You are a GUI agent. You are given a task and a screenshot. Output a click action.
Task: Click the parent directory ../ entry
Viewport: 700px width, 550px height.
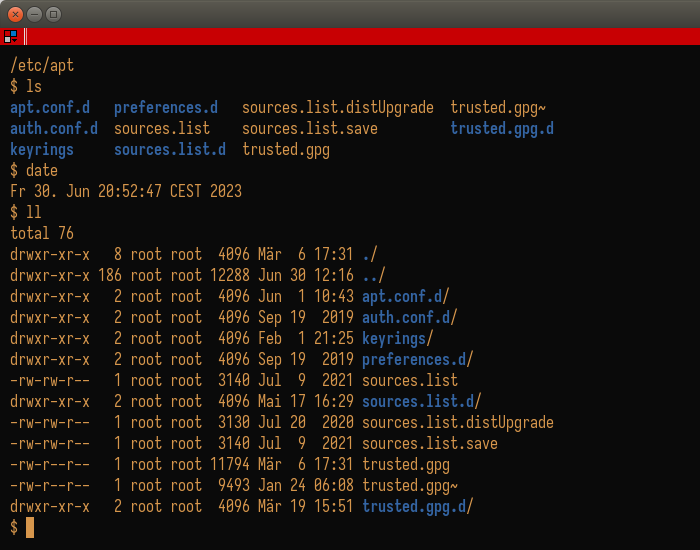(373, 275)
